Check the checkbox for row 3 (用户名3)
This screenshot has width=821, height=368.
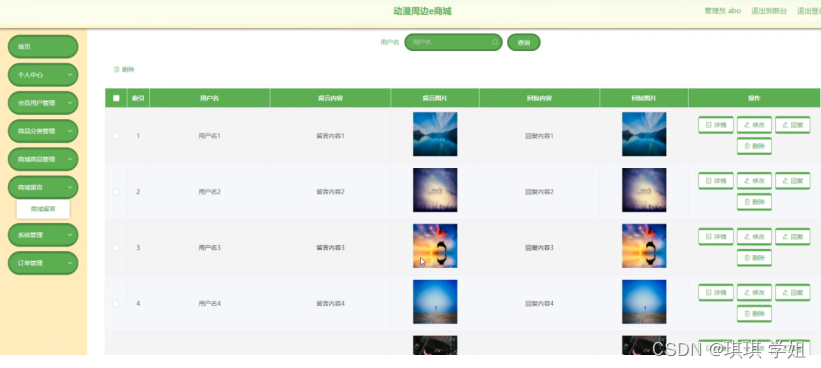click(115, 248)
